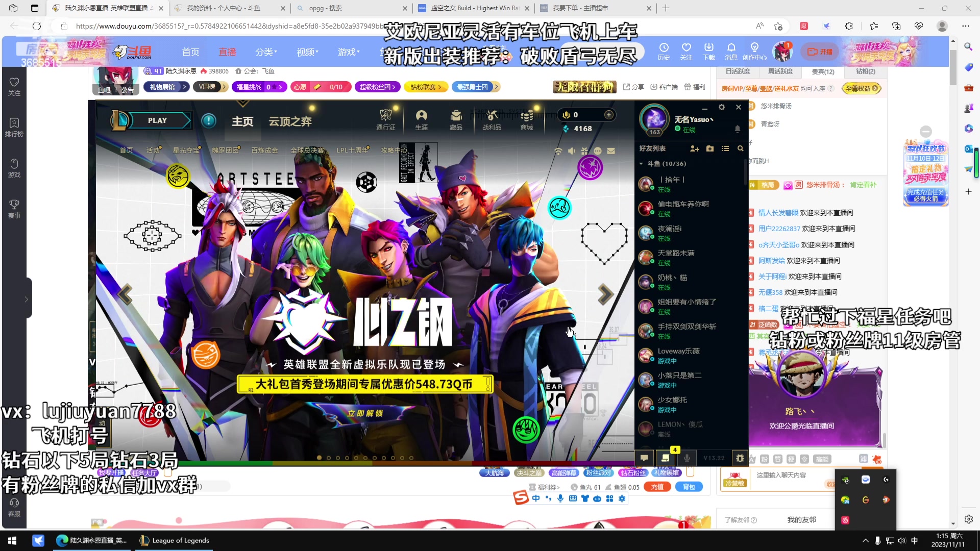
Task: Click the Douyu 开播 button
Action: point(820,52)
